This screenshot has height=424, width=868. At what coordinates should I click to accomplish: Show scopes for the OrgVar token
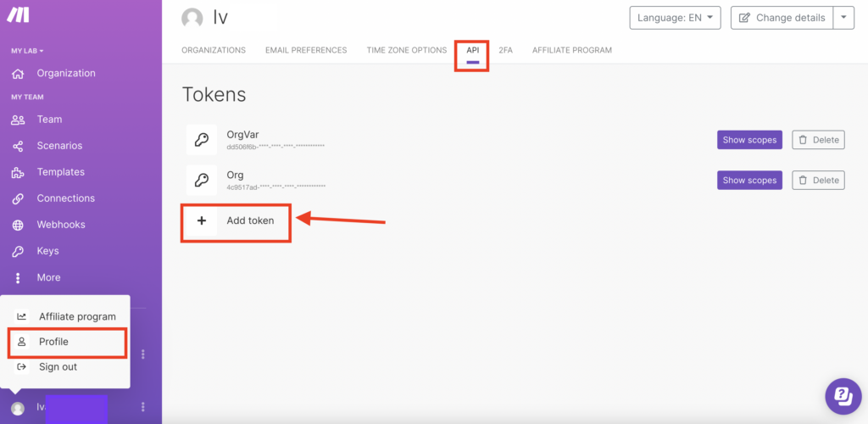[x=749, y=140]
